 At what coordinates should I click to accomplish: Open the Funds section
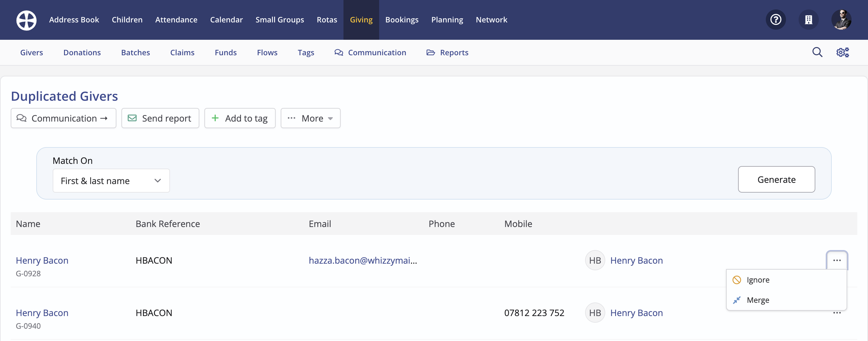226,52
